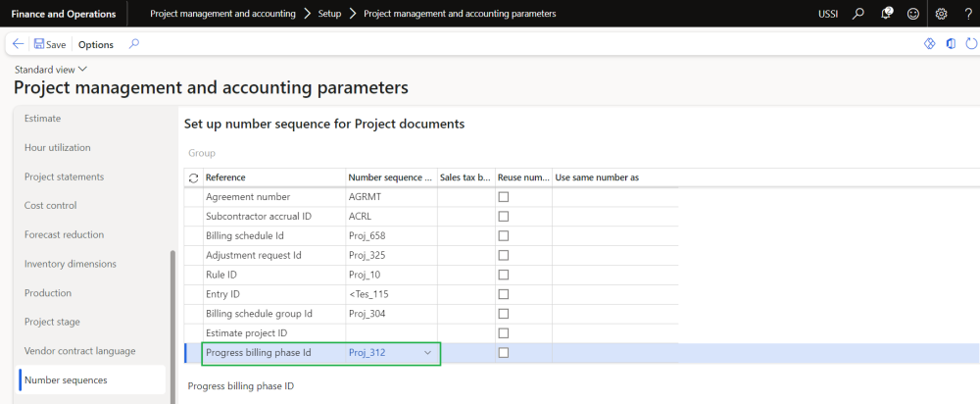Image resolution: width=980 pixels, height=404 pixels.
Task: Click the back arrow navigation icon
Action: 18,44
